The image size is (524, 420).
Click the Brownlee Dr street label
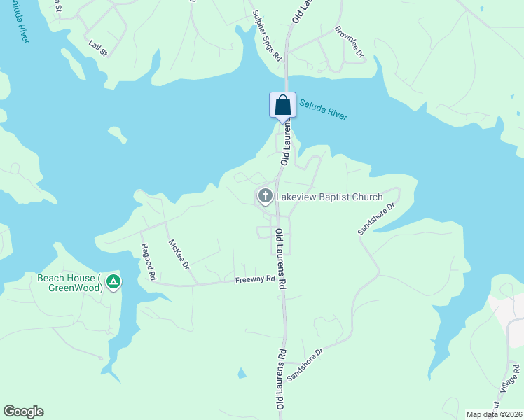coord(350,42)
